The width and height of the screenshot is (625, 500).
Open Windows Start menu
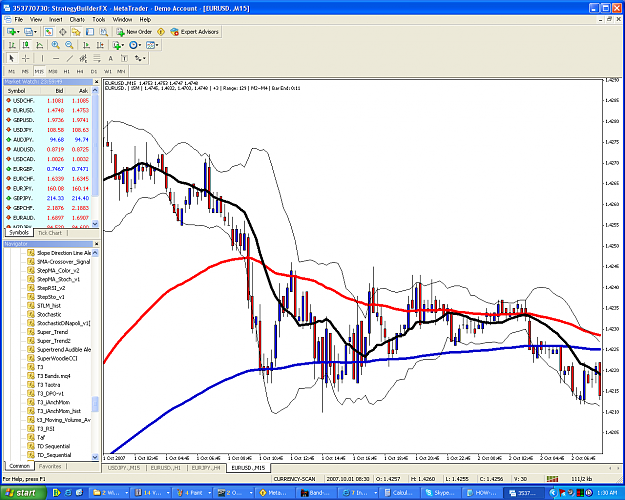[x=23, y=493]
